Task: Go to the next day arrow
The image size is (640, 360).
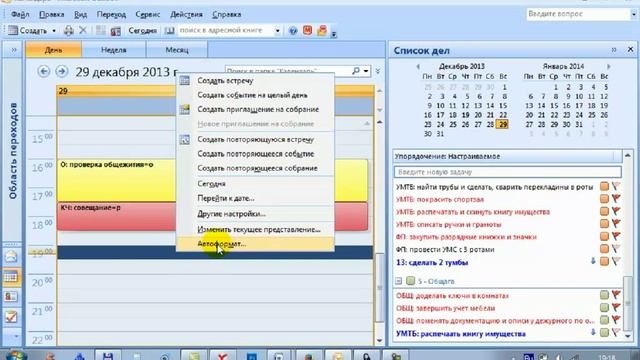Action: [62, 71]
